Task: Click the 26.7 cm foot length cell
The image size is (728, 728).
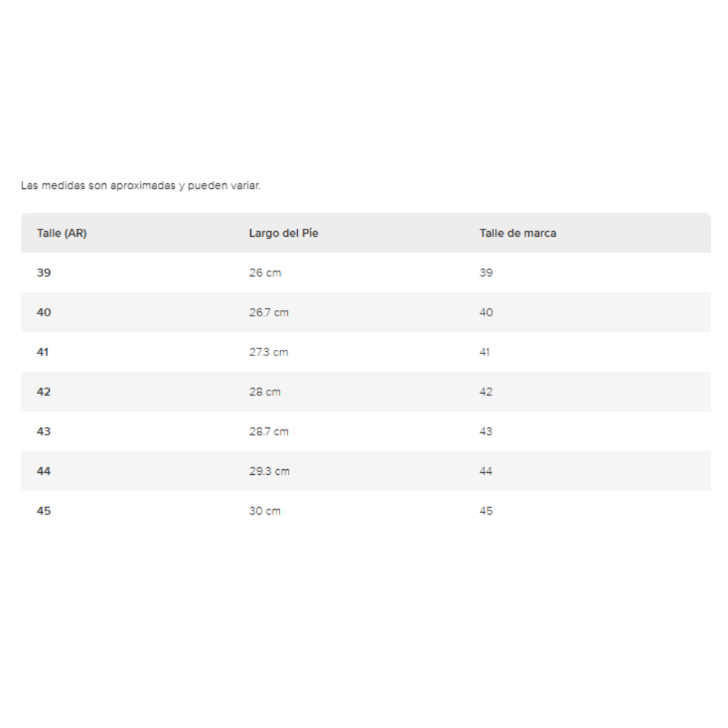Action: pos(269,313)
